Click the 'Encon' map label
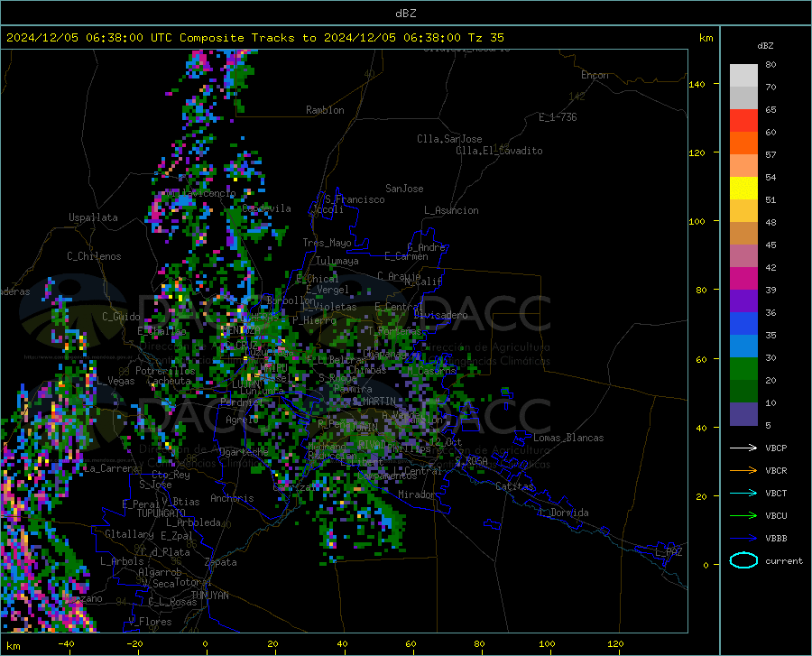Image resolution: width=812 pixels, height=656 pixels. click(595, 75)
